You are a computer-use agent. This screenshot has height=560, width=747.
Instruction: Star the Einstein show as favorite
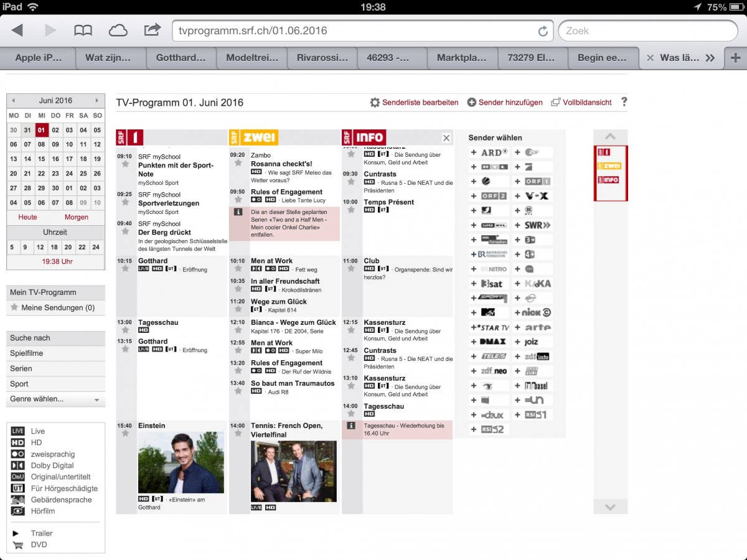click(x=125, y=433)
